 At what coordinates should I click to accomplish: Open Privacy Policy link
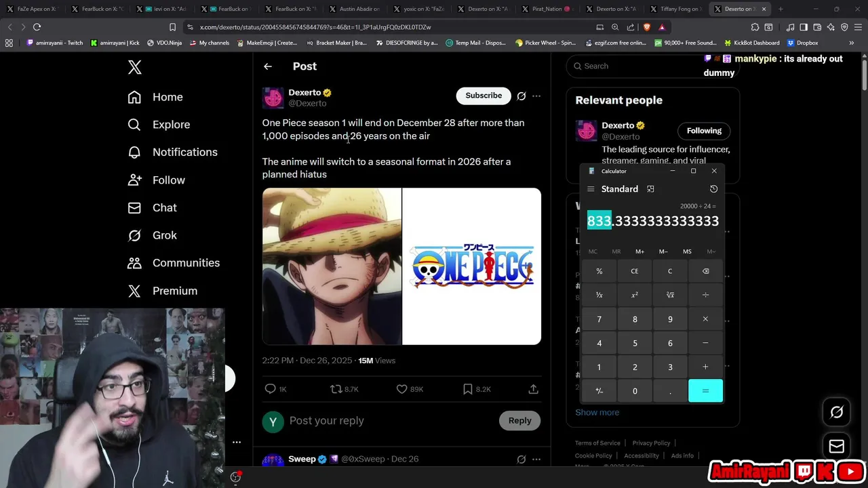tap(651, 443)
